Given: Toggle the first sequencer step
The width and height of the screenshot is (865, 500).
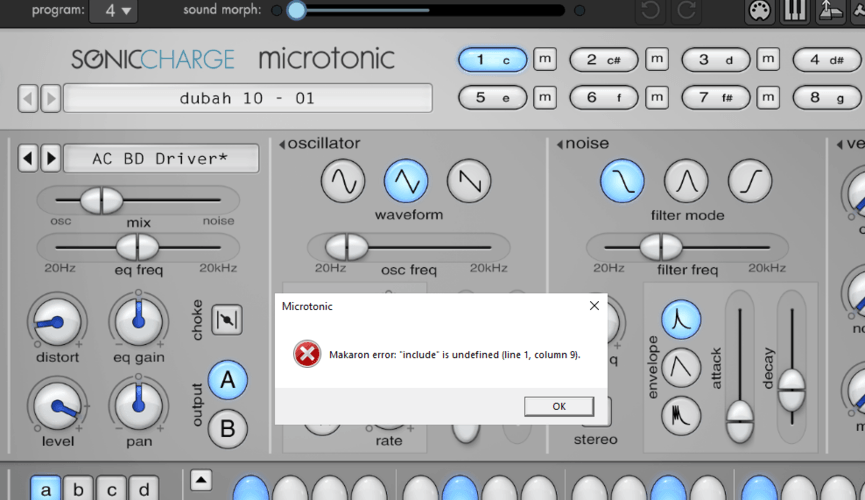Looking at the screenshot, I should coord(250,489).
